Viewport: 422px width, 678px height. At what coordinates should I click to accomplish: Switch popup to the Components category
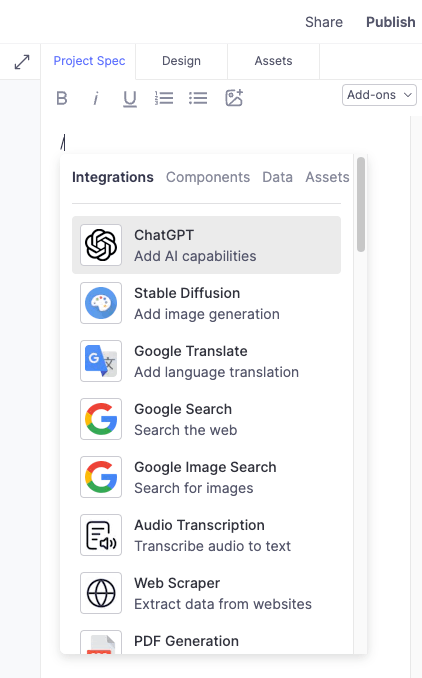coord(208,177)
